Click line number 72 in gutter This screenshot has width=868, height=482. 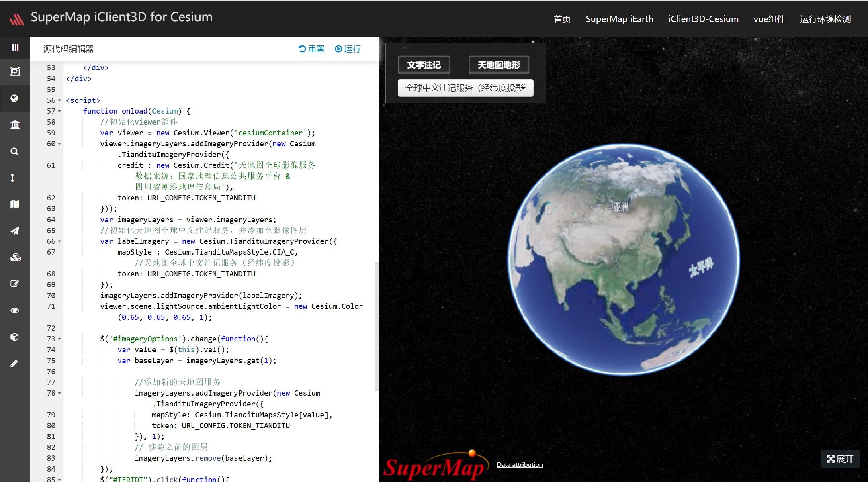pos(51,328)
